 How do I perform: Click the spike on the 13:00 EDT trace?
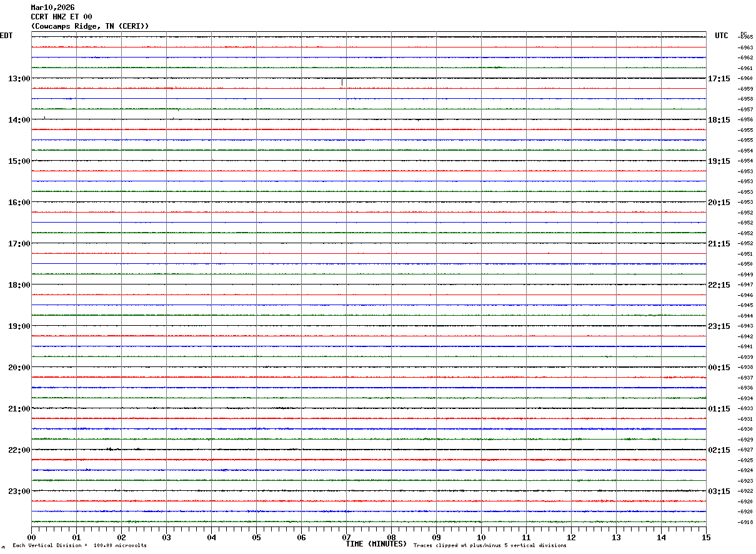pos(342,82)
